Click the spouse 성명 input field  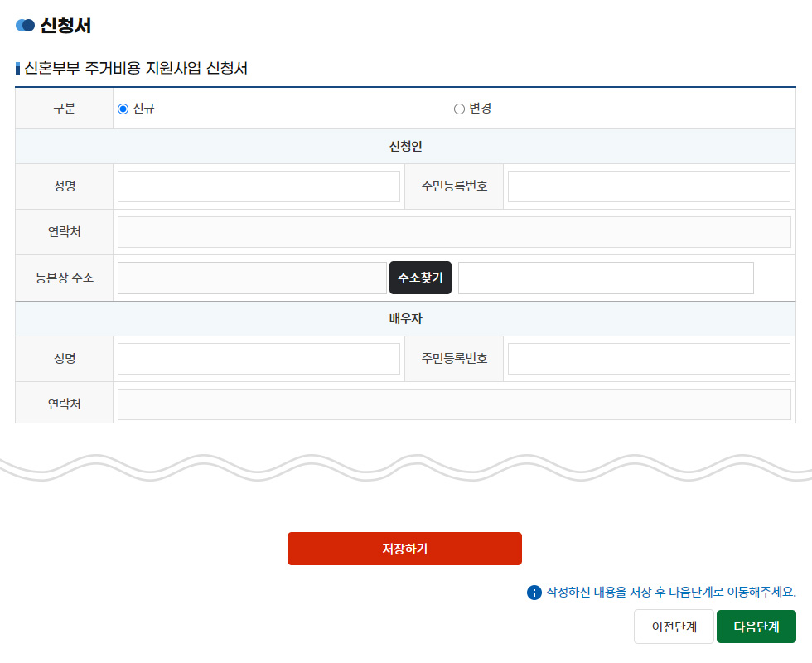[259, 359]
